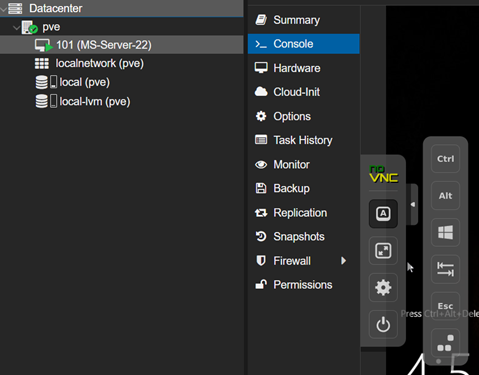
Task: Open the Backup section
Action: [303, 188]
